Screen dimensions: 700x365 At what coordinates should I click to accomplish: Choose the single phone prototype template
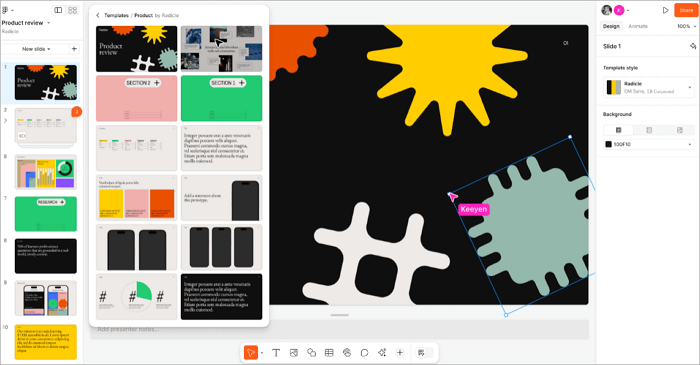[221, 198]
